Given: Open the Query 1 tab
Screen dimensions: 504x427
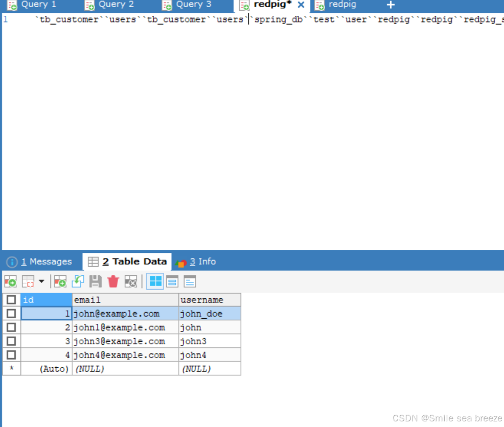Looking at the screenshot, I should tap(38, 5).
